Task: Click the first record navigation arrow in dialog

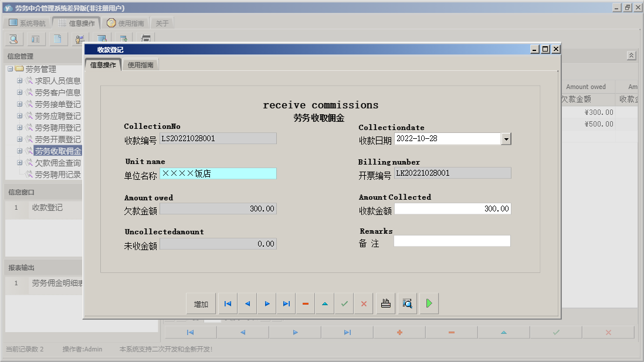Action: (228, 304)
